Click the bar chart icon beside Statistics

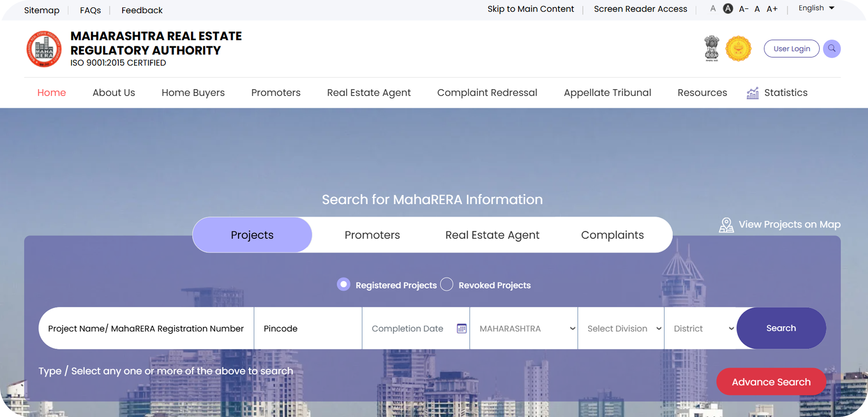click(752, 93)
